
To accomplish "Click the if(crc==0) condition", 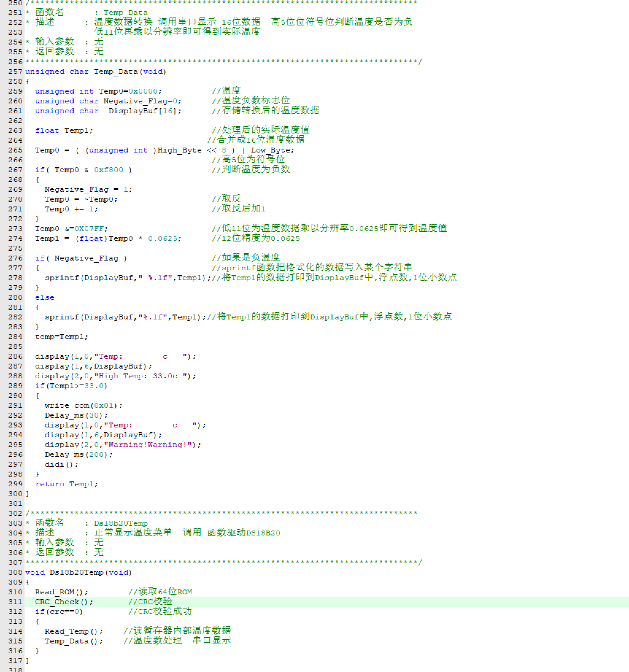I will point(59,612).
